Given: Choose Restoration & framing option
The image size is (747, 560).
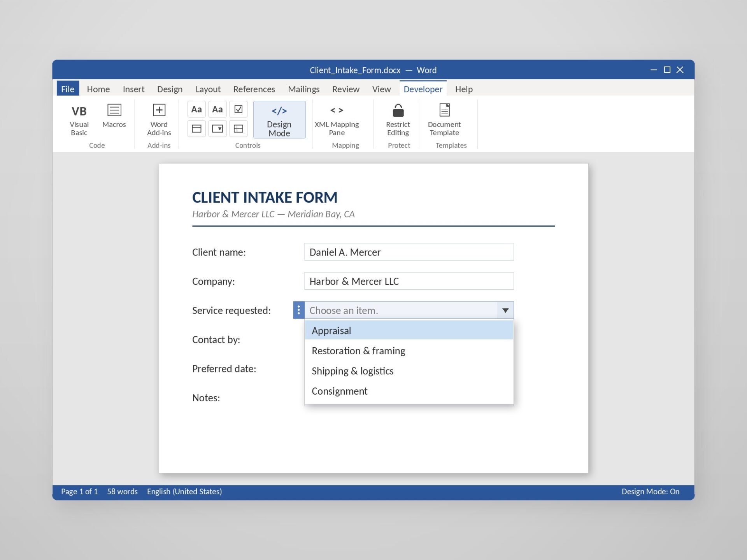Looking at the screenshot, I should tap(409, 351).
